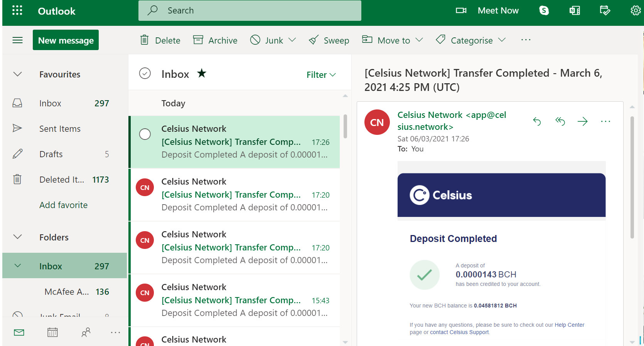Open Meet Now video call

pos(487,10)
